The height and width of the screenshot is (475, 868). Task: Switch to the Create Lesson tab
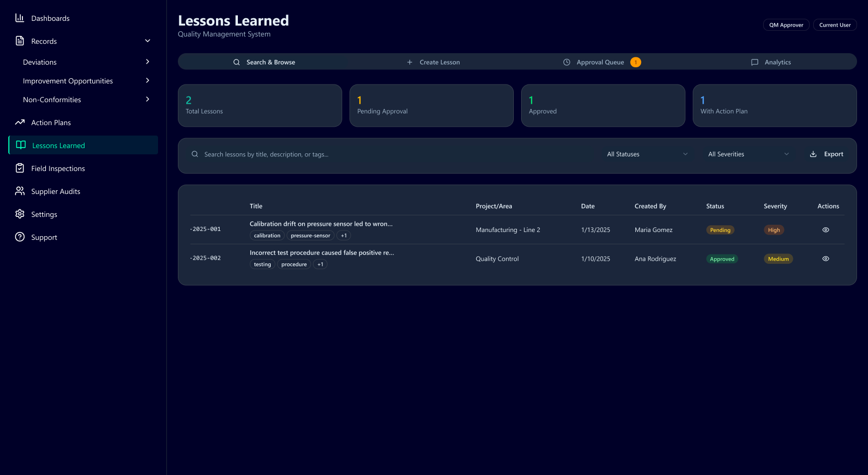(x=433, y=62)
